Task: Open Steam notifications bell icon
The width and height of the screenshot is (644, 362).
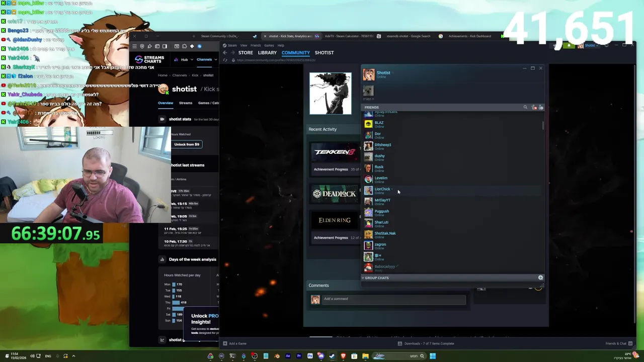Action: tap(569, 45)
